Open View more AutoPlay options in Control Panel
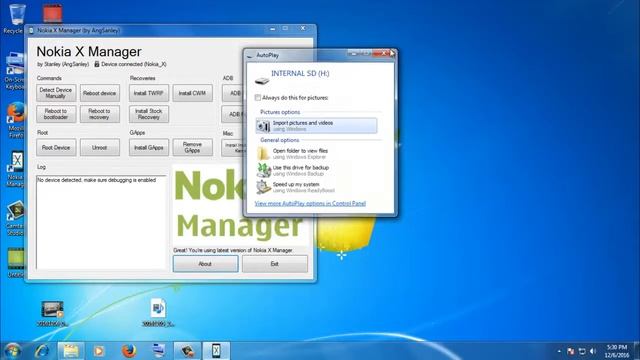This screenshot has width=640, height=360. [x=310, y=203]
